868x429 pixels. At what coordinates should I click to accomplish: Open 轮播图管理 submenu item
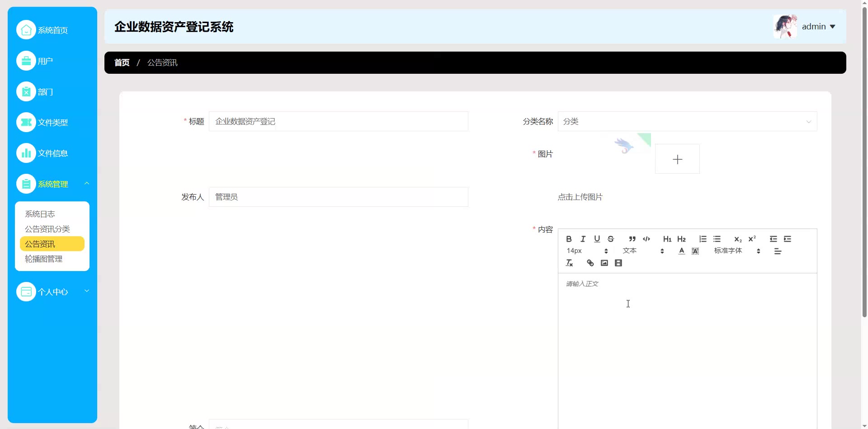point(44,259)
